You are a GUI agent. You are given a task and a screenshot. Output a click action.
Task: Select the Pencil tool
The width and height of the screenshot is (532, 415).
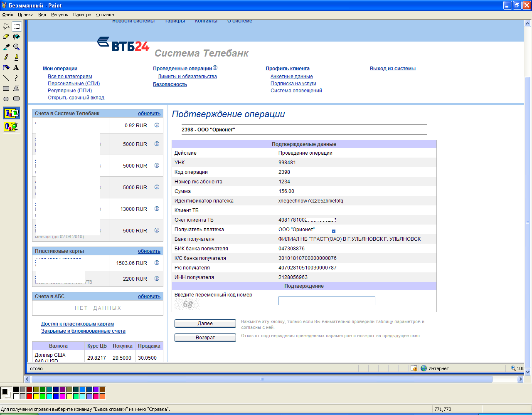[x=6, y=57]
